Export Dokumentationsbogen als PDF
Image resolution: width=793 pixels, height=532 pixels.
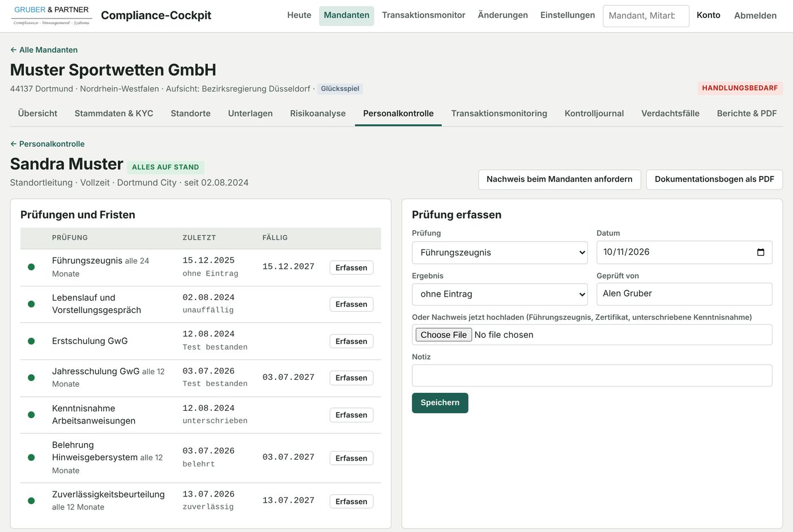click(x=714, y=179)
